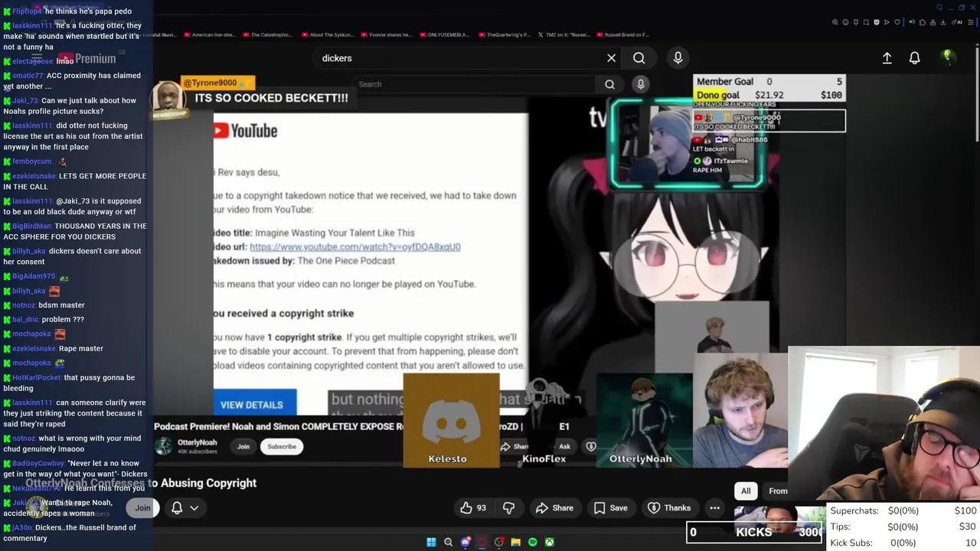Viewport: 980px width, 551px height.
Task: Open the 'American live-stre...' bookmark
Action: coord(208,34)
